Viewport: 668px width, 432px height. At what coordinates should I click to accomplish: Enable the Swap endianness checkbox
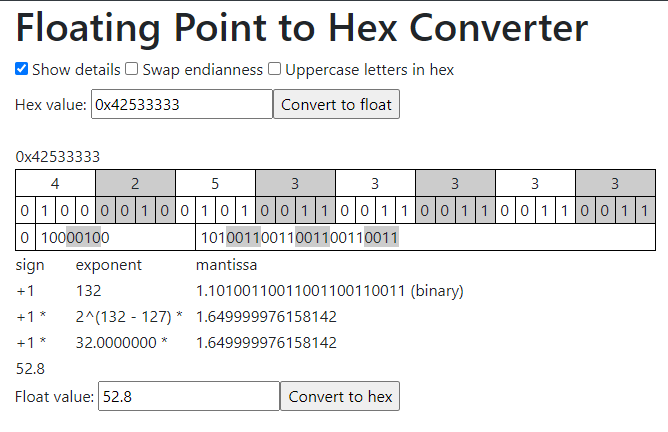tap(131, 70)
